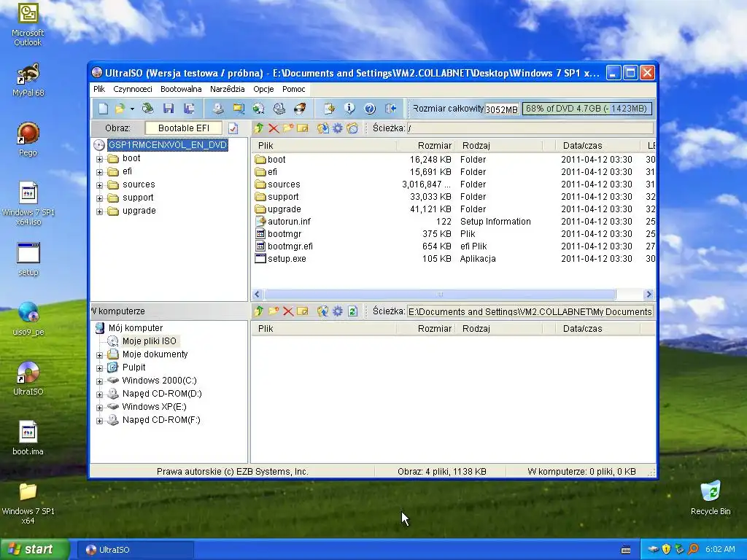Viewport: 747px width, 560px height.
Task: Click the Save floppy disk icon
Action: [169, 109]
